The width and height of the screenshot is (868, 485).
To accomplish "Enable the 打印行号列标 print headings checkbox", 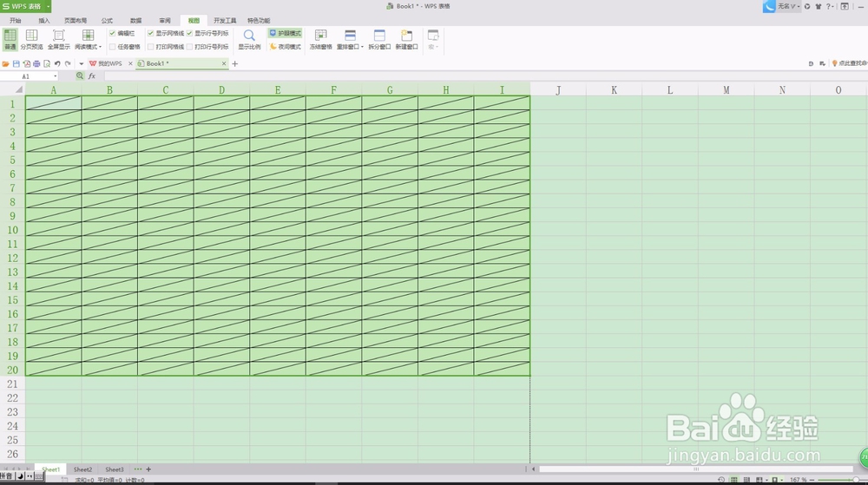I will [189, 47].
